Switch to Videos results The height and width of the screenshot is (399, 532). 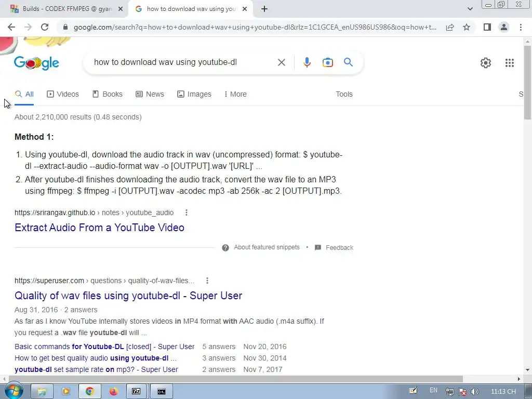tap(63, 94)
